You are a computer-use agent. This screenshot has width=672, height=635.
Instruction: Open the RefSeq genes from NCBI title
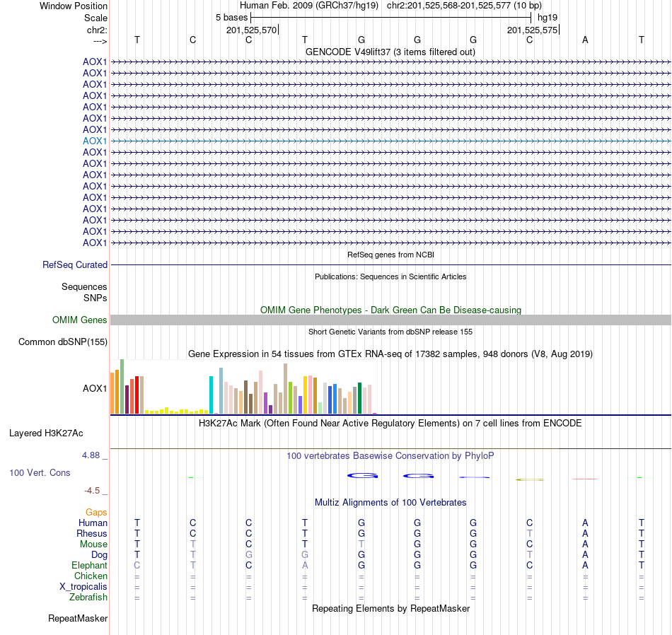390,255
